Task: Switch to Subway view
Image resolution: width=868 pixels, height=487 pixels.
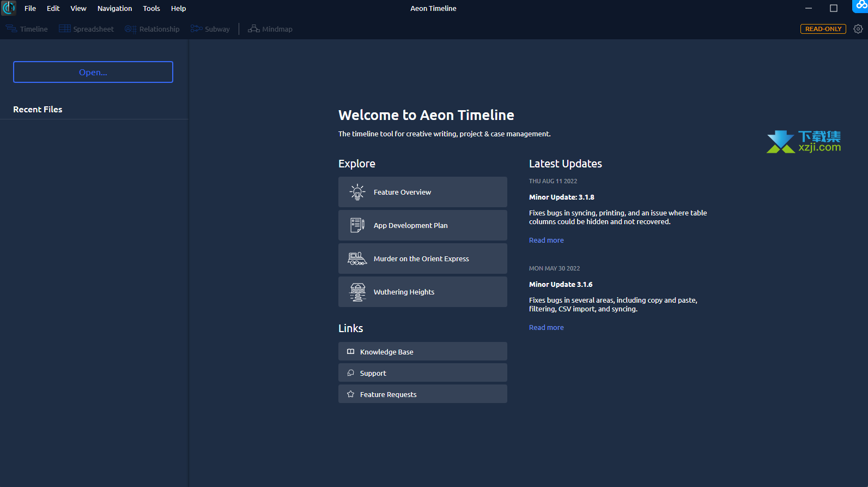Action: point(210,29)
